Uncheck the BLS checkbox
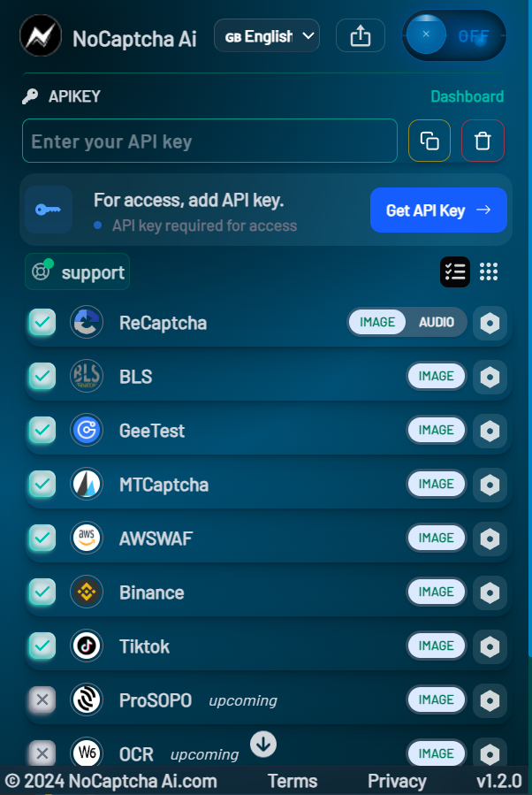532x795 pixels. [x=42, y=376]
